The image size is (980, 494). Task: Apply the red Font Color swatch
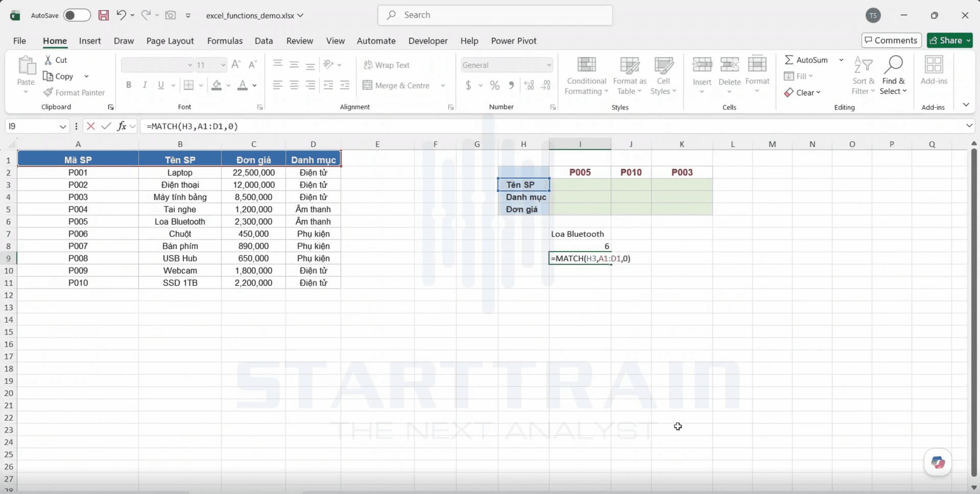pyautogui.click(x=243, y=85)
